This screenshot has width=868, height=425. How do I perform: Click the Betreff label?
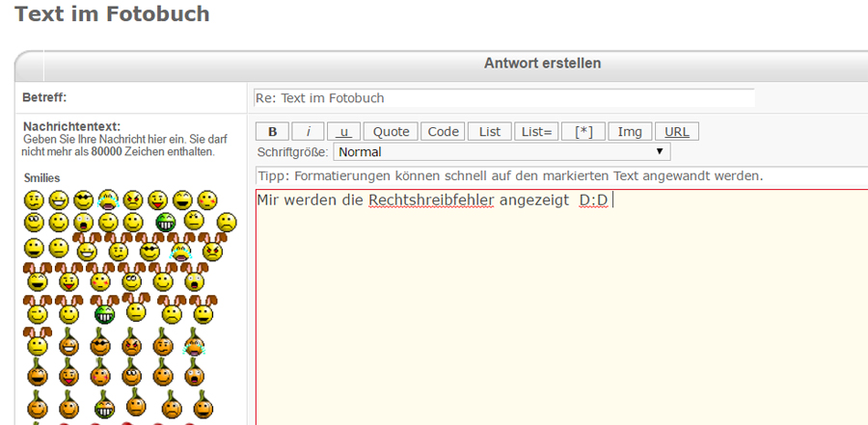[x=44, y=97]
